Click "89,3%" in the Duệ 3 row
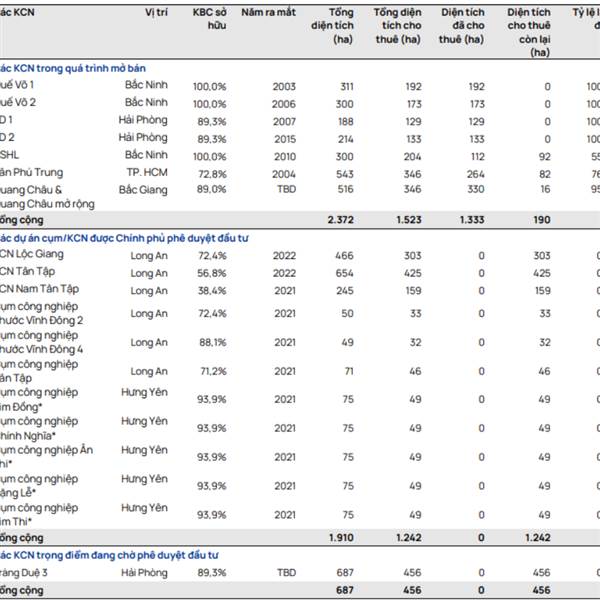Viewport: 600px width, 600px height. point(212,573)
